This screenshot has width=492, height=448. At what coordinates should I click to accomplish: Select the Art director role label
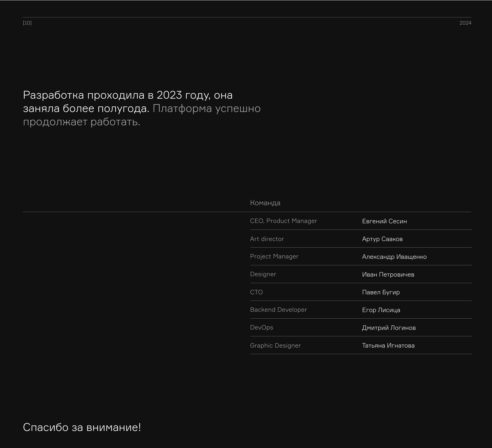pos(267,239)
